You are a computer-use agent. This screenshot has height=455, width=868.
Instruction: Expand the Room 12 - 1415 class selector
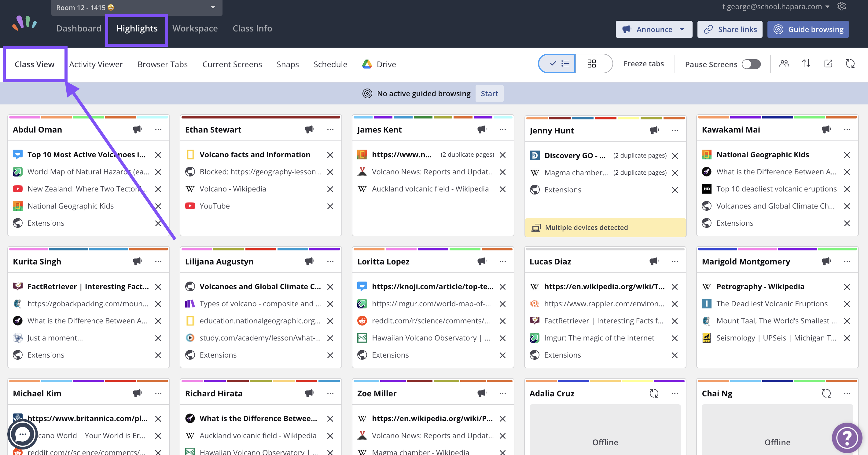point(137,7)
